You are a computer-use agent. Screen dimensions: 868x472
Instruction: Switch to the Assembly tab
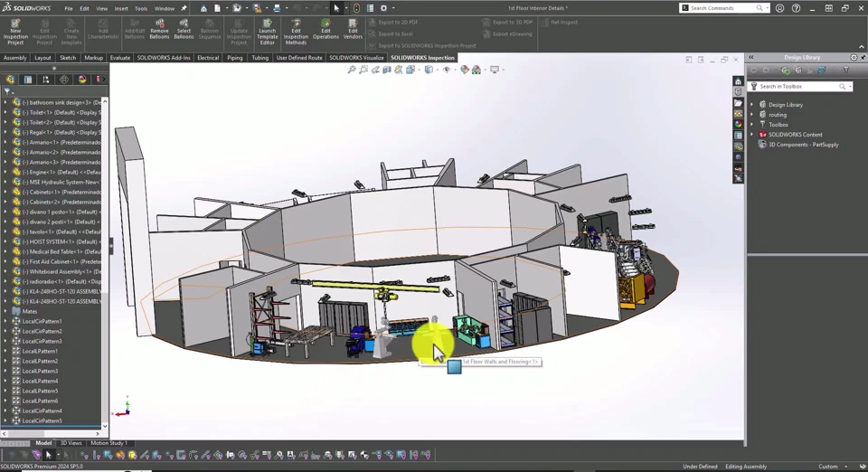point(15,58)
